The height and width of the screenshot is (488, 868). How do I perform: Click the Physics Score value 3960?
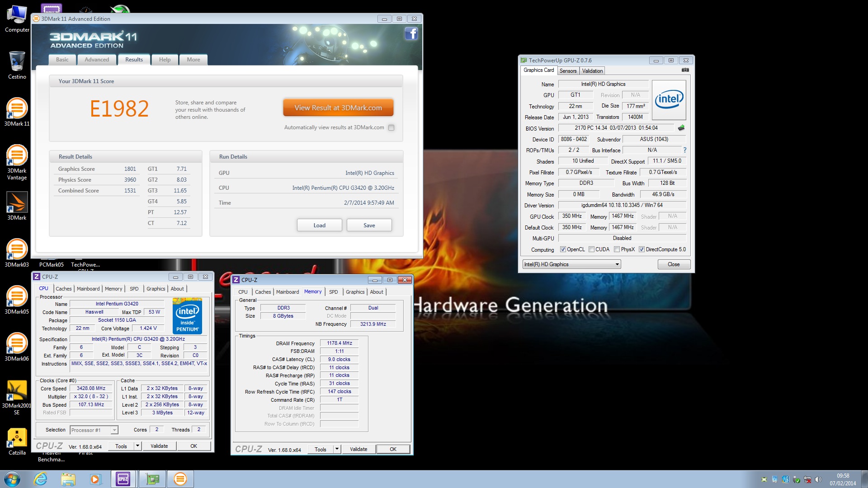pyautogui.click(x=130, y=180)
